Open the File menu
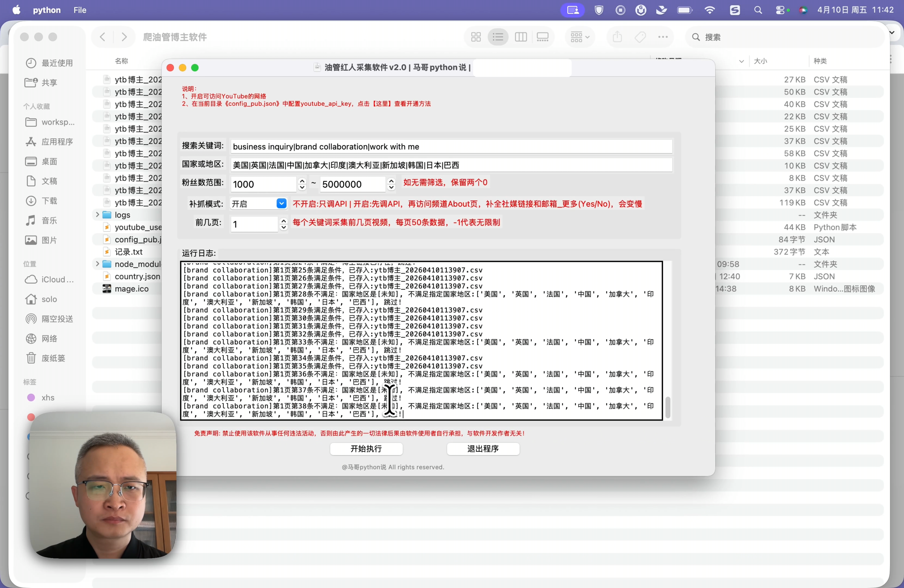The height and width of the screenshot is (588, 904). click(x=80, y=10)
